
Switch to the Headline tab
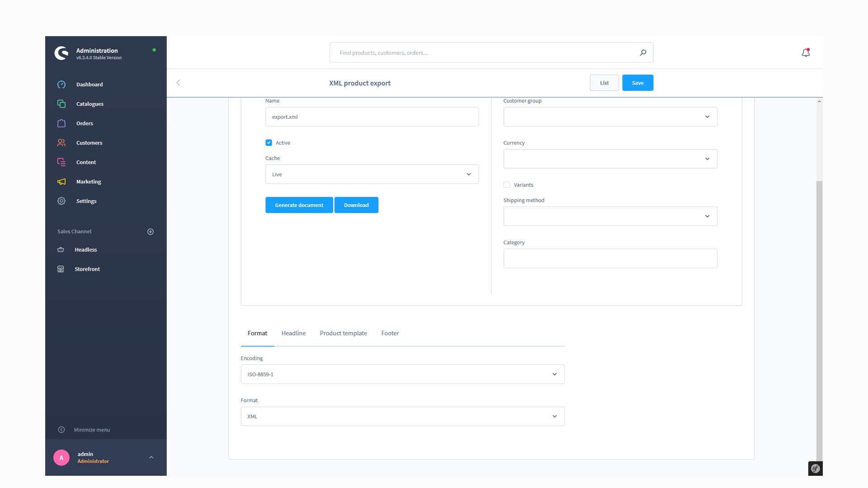click(x=293, y=333)
